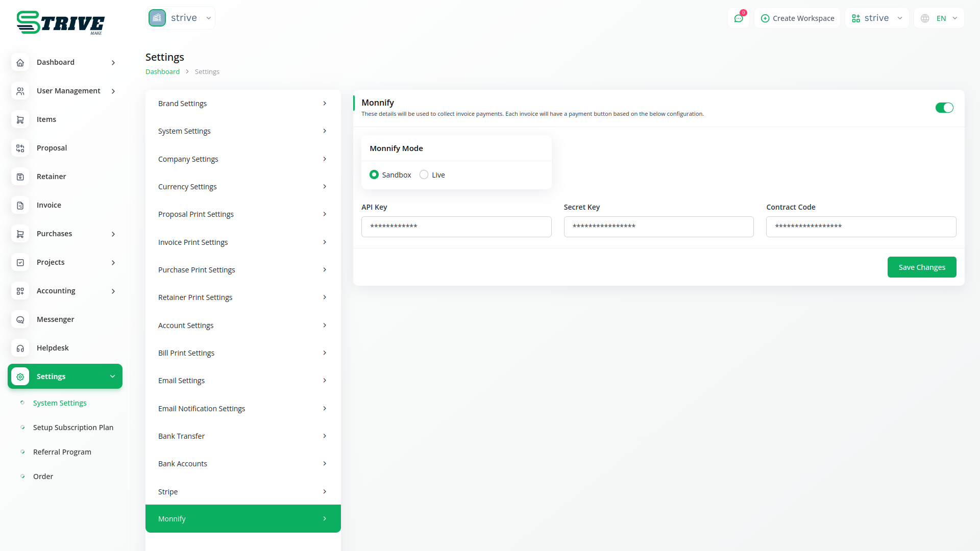This screenshot has height=551, width=980.
Task: Click the Create Workspace button
Action: pos(797,18)
